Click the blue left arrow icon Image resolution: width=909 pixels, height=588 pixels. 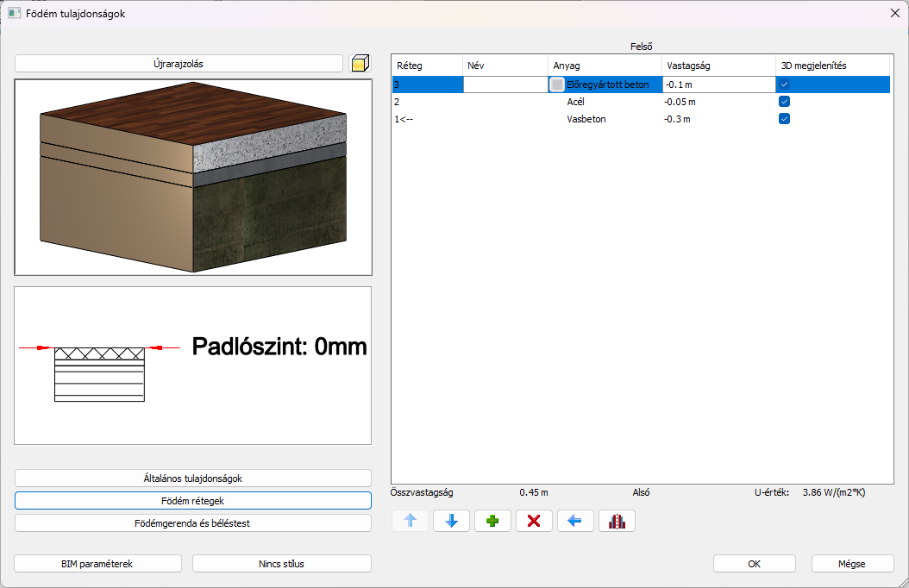(x=575, y=521)
